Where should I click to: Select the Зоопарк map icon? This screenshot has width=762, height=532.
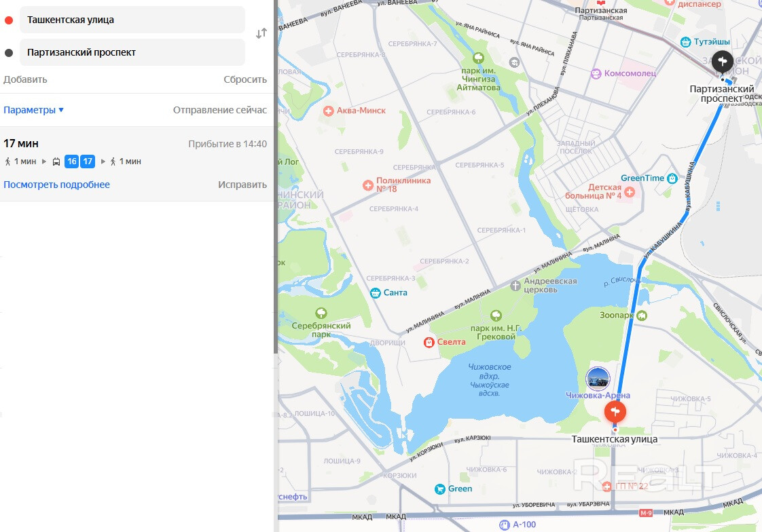tap(642, 316)
